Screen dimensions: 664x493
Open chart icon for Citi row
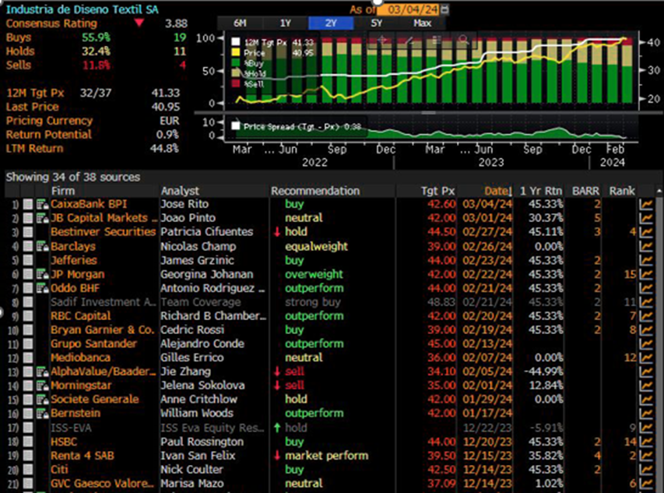click(x=646, y=470)
